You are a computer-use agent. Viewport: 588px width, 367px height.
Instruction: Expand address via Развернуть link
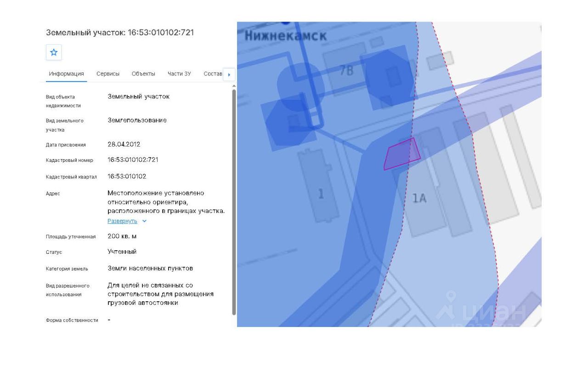122,221
